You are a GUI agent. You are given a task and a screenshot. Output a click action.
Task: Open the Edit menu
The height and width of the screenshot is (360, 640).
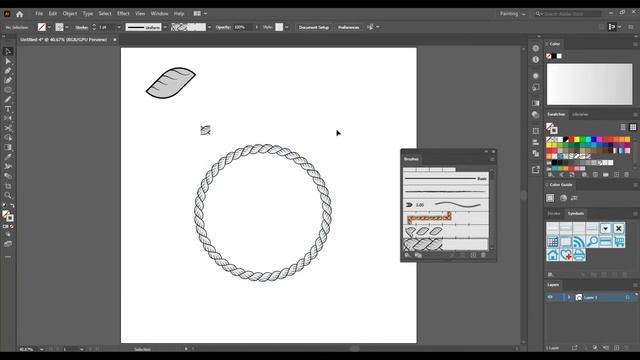(x=53, y=13)
